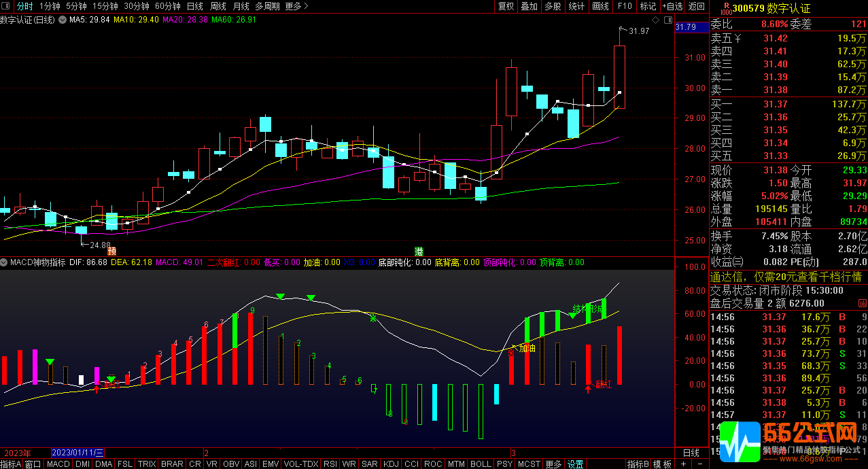Select the CR indicator tab
The height and width of the screenshot is (469, 868).
click(194, 464)
